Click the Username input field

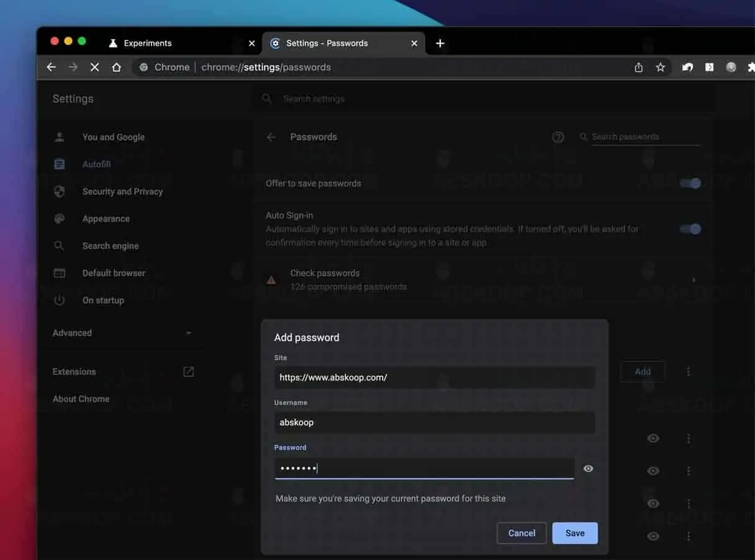434,423
